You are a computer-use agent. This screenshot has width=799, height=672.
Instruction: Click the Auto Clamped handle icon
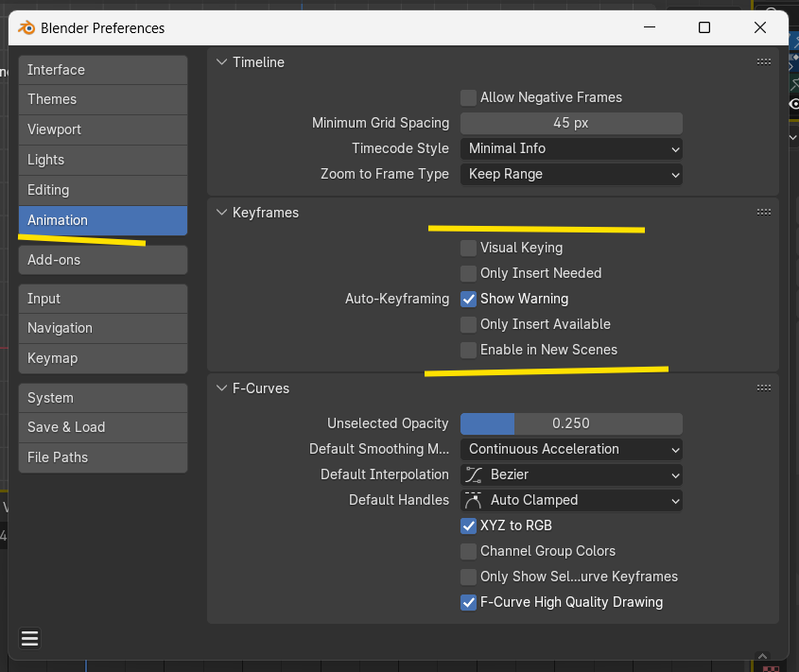(474, 500)
